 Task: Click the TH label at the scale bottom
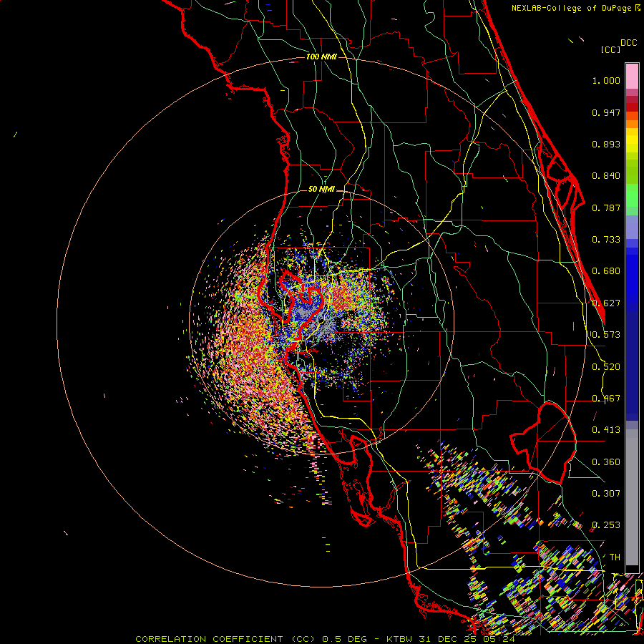(615, 557)
